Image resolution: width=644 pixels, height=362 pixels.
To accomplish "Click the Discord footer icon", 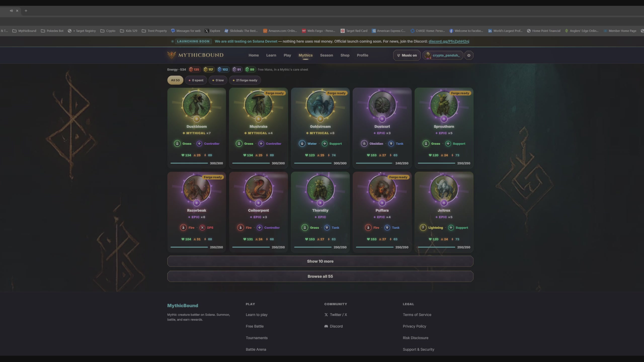I will pos(326,326).
